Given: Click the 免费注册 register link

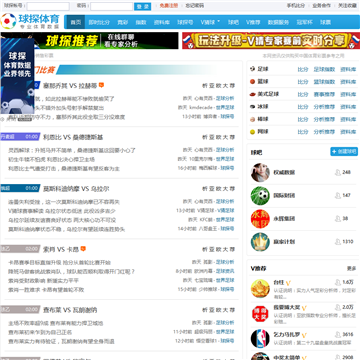Looking at the screenshot, I should coord(169,6).
